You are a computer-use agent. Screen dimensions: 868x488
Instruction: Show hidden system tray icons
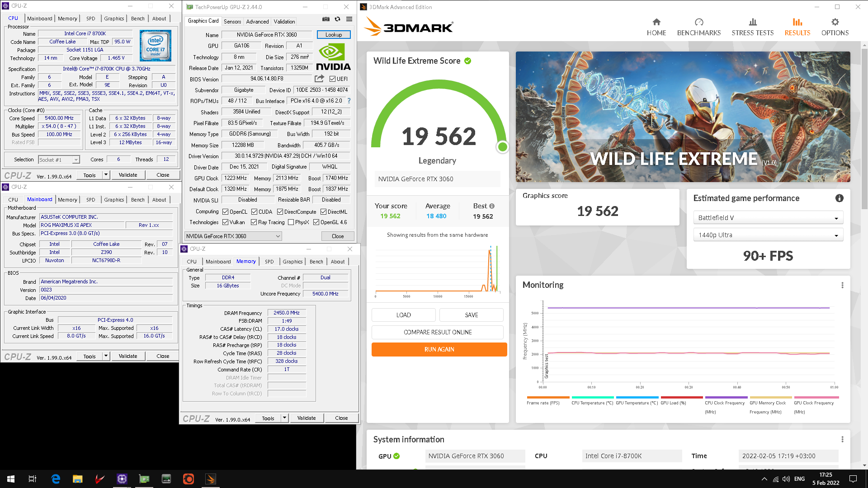pos(764,479)
